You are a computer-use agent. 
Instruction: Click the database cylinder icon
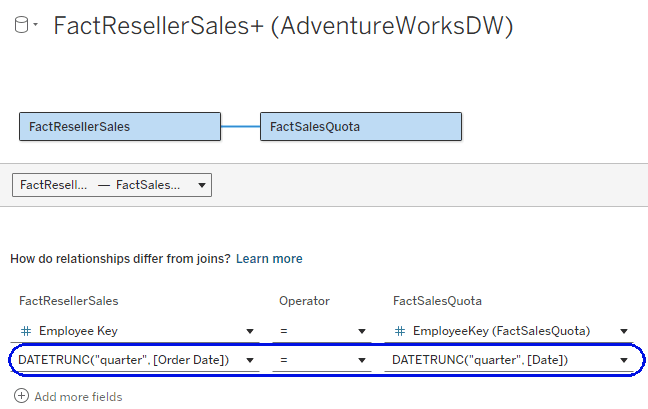click(x=21, y=25)
